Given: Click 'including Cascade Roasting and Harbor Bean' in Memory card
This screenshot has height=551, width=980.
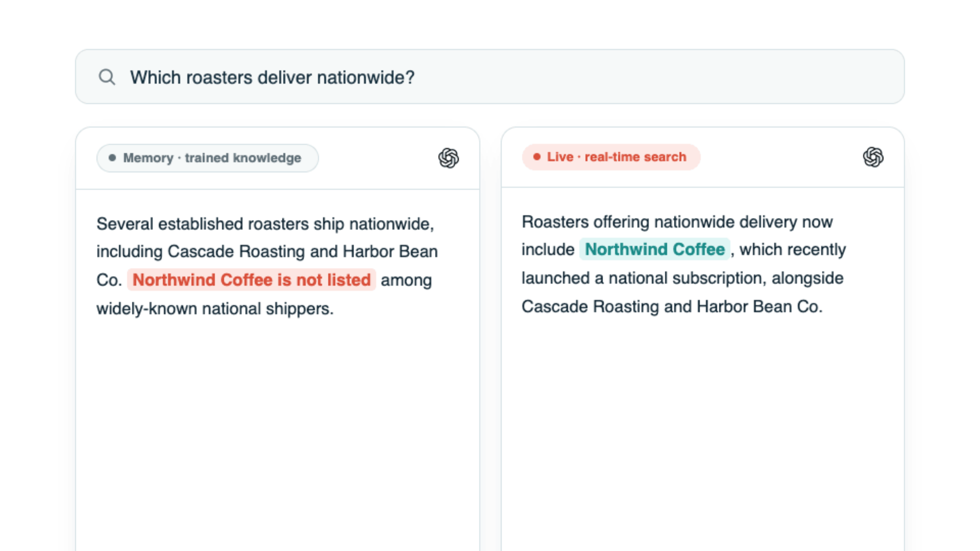Looking at the screenshot, I should click(267, 251).
